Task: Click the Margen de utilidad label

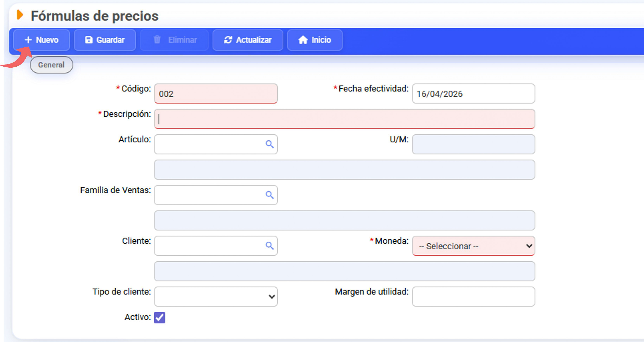Action: [371, 292]
